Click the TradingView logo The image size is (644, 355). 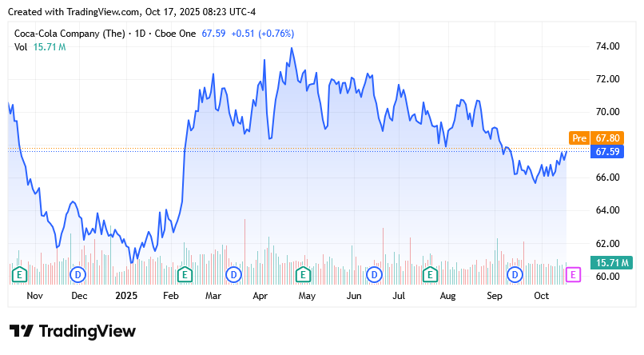(x=73, y=331)
